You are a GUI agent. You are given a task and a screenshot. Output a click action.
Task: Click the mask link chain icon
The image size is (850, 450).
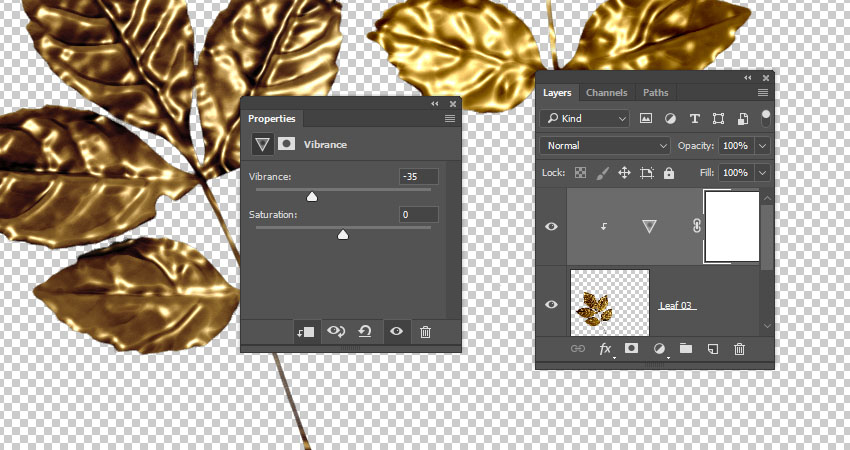coord(697,226)
